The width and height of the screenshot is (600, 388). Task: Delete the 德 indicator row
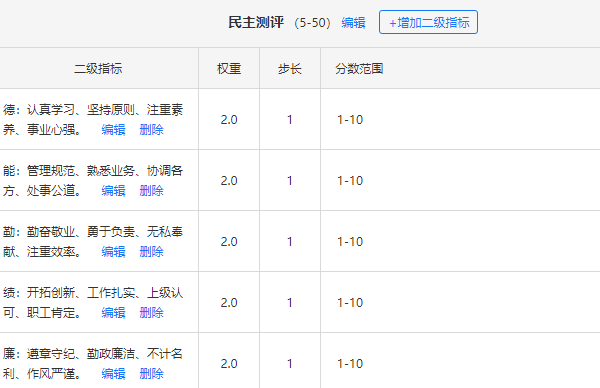[152, 130]
